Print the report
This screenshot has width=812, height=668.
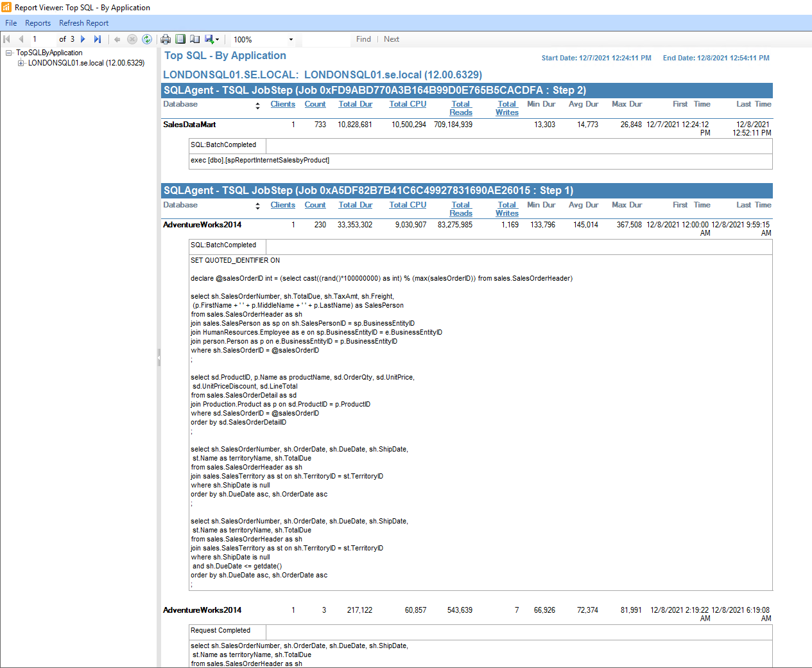pyautogui.click(x=166, y=39)
